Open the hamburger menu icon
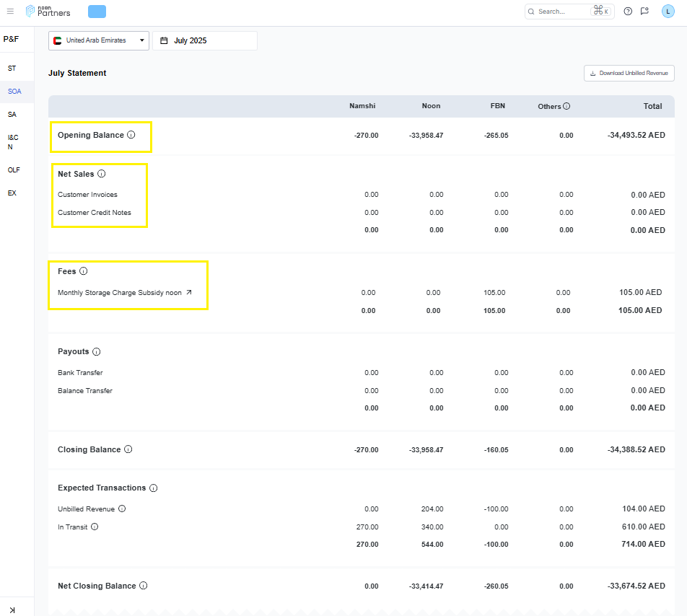The width and height of the screenshot is (687, 616). (x=11, y=12)
